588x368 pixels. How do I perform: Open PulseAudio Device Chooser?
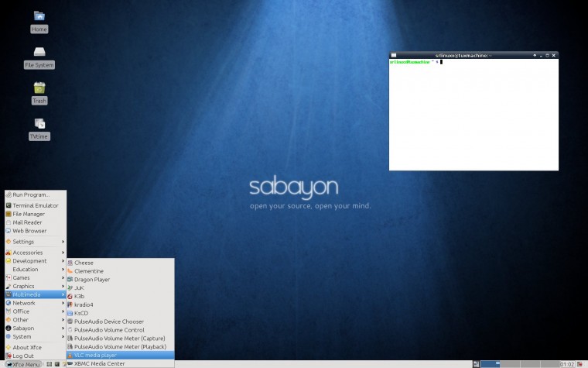click(x=121, y=322)
